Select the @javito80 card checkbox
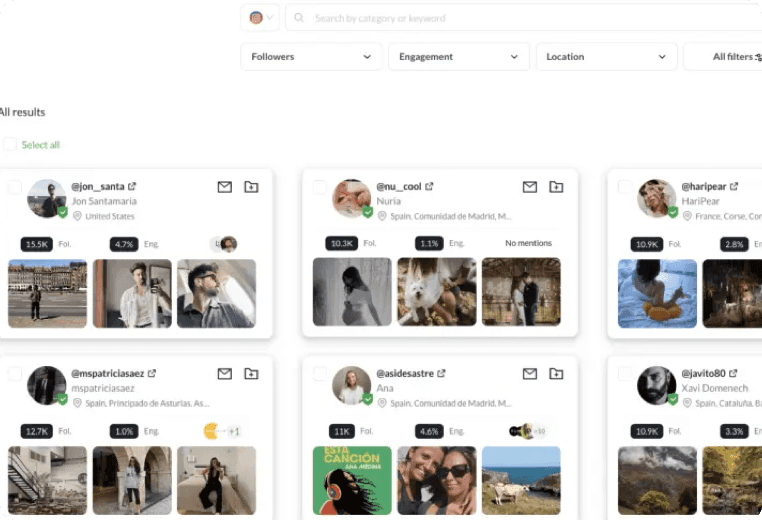762x520 pixels. [x=625, y=374]
